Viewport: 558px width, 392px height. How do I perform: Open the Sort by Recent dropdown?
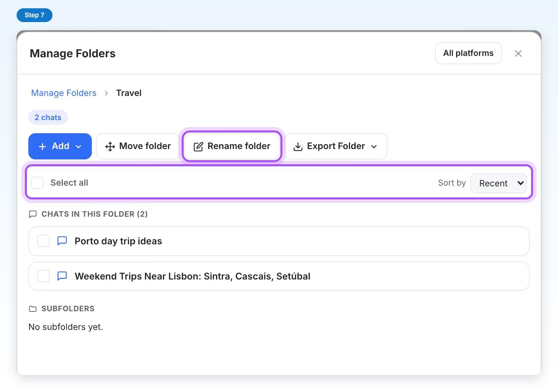[498, 183]
